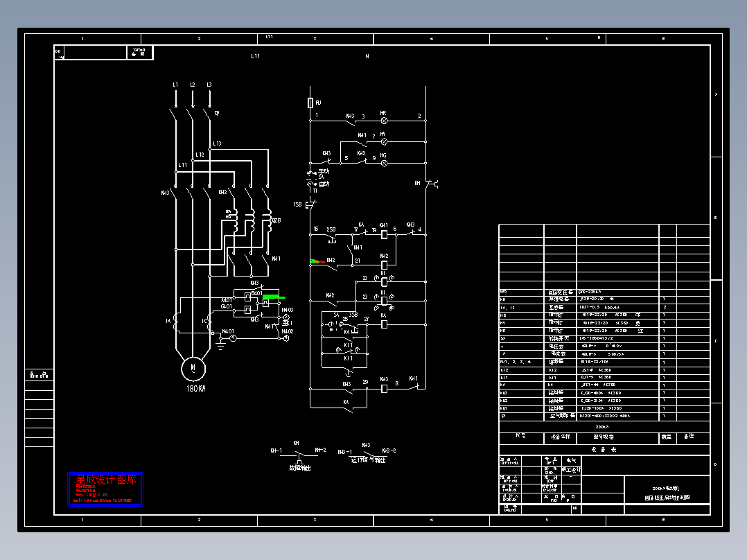Click the 转换开关 row in equipment table
The width and height of the screenshot is (747, 560).
pos(604,338)
